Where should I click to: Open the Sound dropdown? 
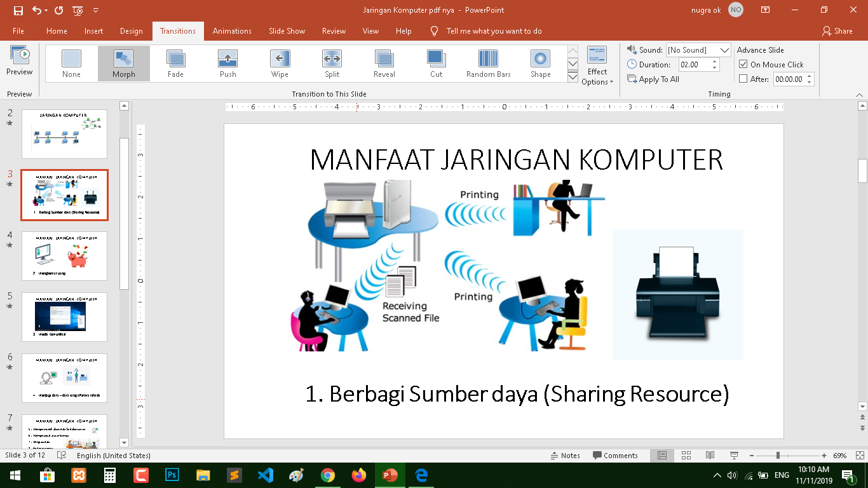click(x=725, y=50)
